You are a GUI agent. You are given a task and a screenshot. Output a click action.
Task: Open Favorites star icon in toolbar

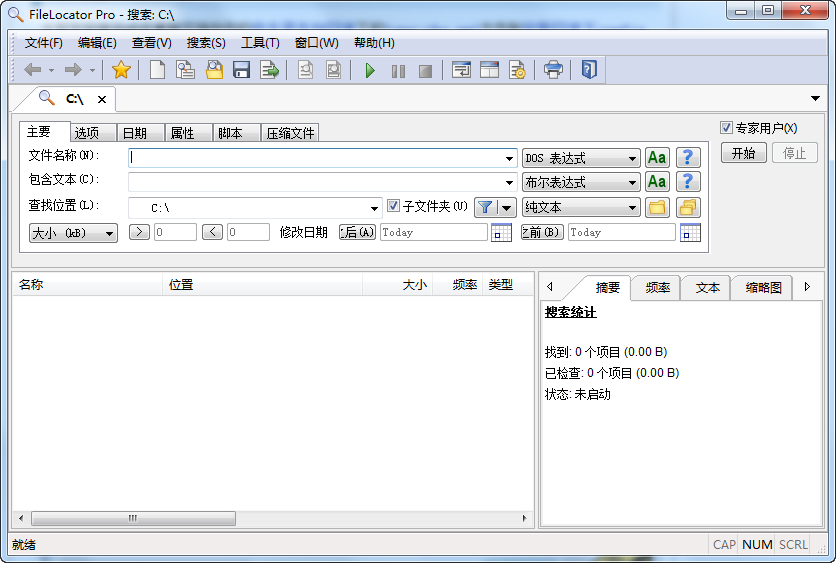tap(121, 70)
